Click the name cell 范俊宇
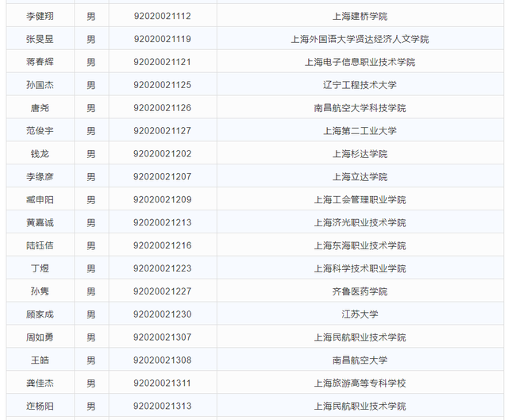The width and height of the screenshot is (508, 420). [40, 131]
